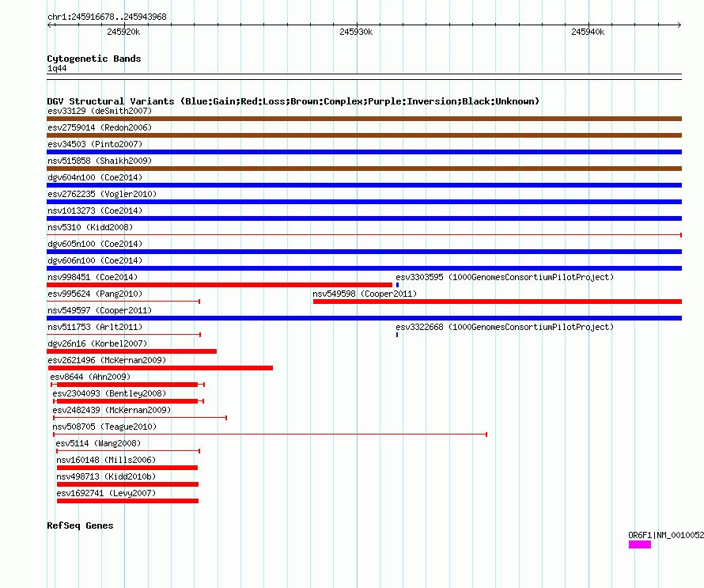
Task: Click the dgv604n100 (Coe2014) label
Action: [x=95, y=177]
